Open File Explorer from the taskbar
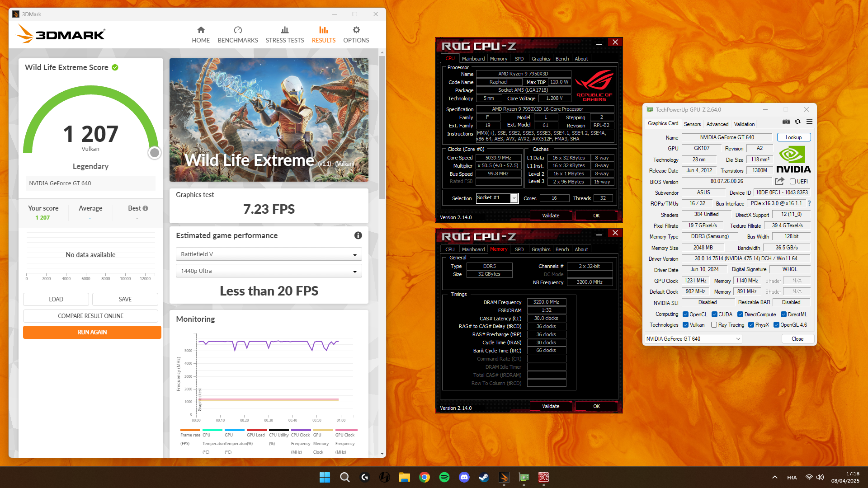868x488 pixels. (x=405, y=477)
